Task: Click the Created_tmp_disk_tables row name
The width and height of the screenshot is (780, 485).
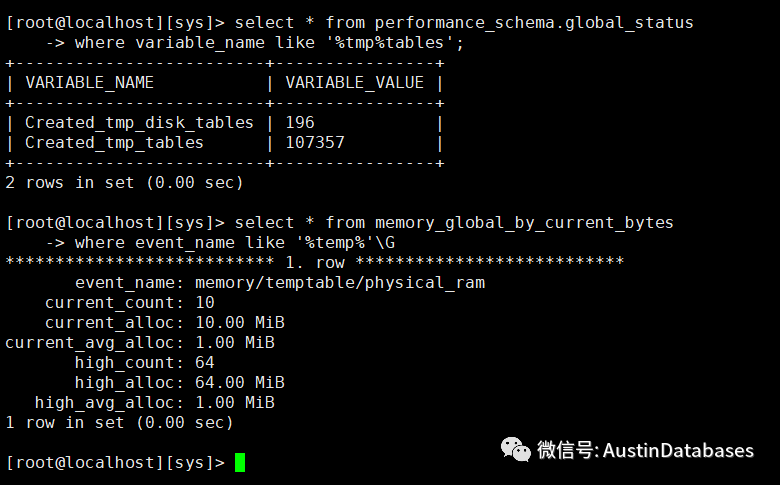Action: click(139, 123)
